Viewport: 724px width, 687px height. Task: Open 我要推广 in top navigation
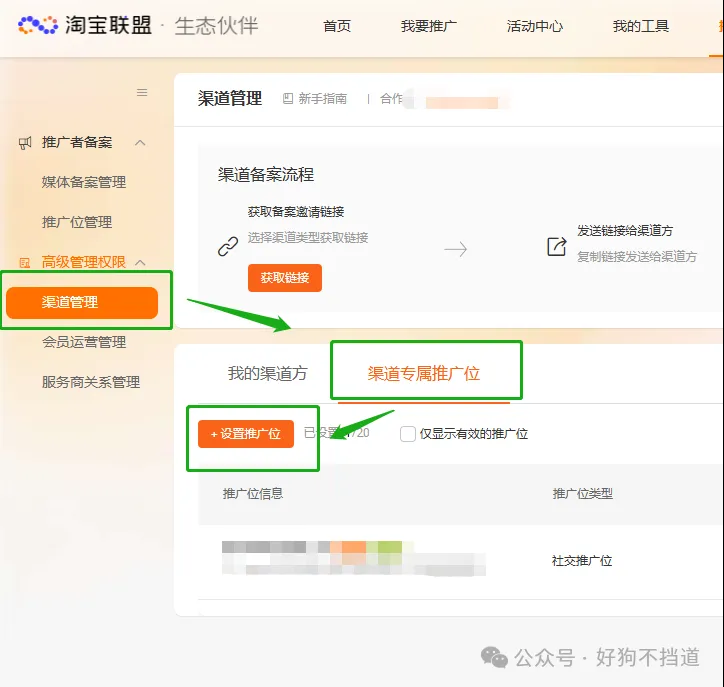click(429, 26)
